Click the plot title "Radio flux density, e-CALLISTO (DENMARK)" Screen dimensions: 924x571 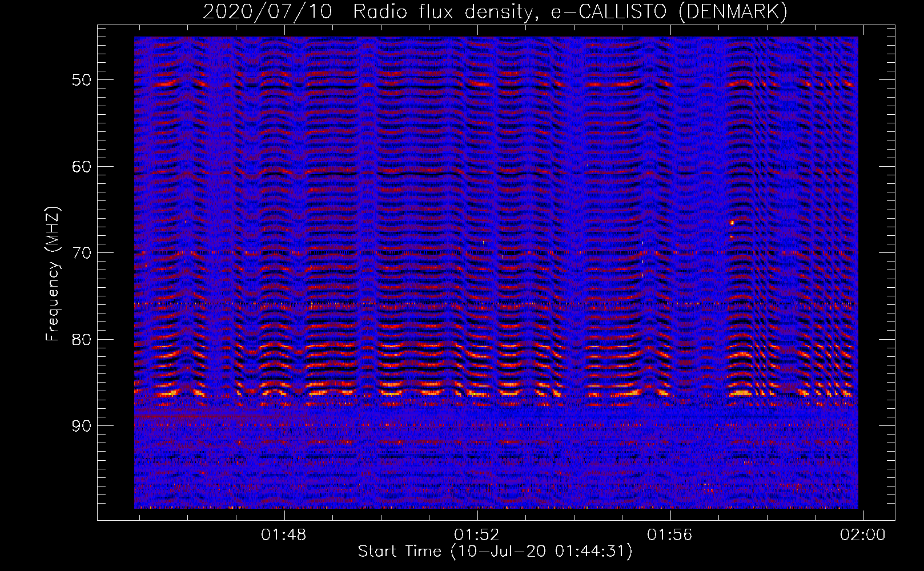pyautogui.click(x=570, y=12)
